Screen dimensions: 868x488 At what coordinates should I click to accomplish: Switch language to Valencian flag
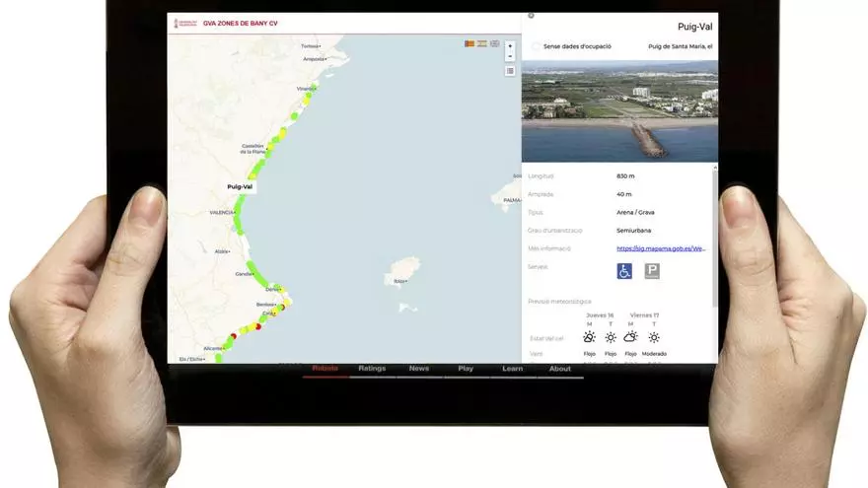click(470, 44)
